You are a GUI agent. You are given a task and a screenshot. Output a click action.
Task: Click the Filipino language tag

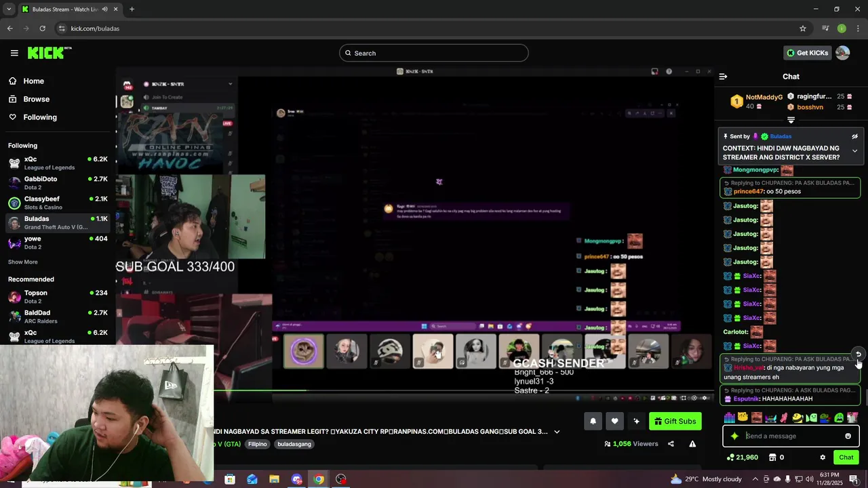click(x=258, y=444)
